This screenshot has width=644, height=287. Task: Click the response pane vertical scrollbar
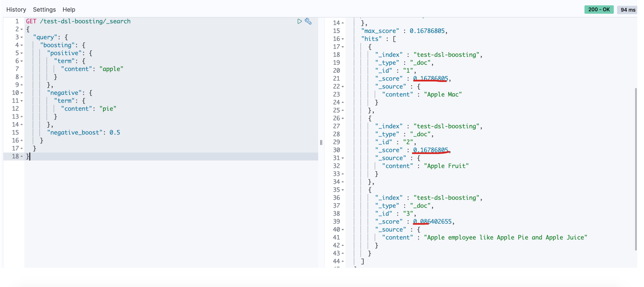coord(636,169)
